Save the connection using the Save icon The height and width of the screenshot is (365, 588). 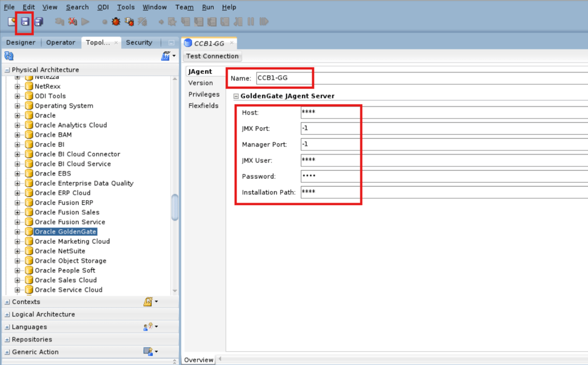coord(24,22)
